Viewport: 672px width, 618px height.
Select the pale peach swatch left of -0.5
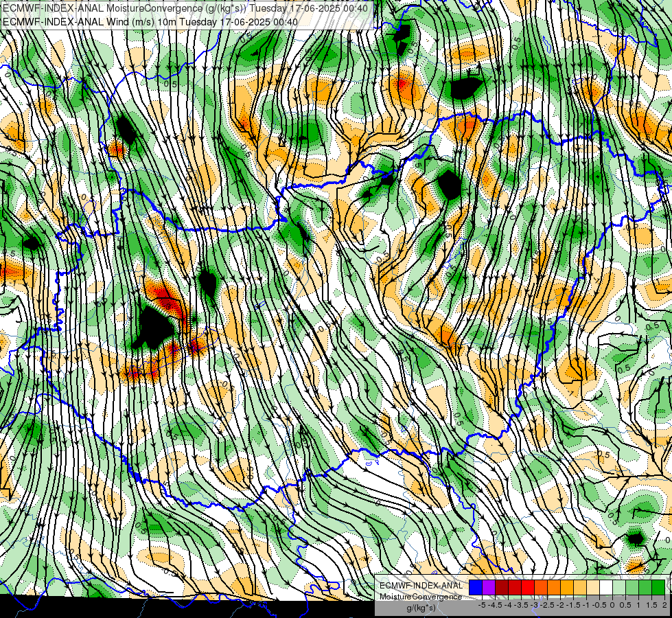coord(593,588)
